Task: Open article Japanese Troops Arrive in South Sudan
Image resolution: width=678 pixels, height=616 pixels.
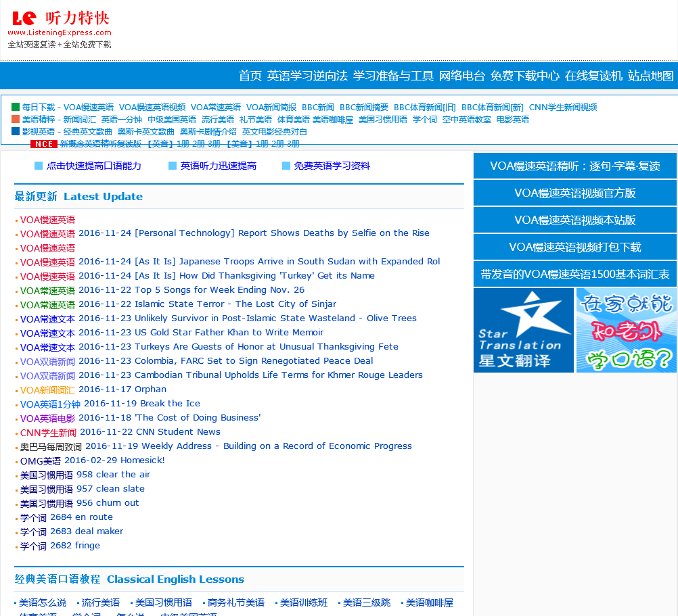Action: coord(259,262)
